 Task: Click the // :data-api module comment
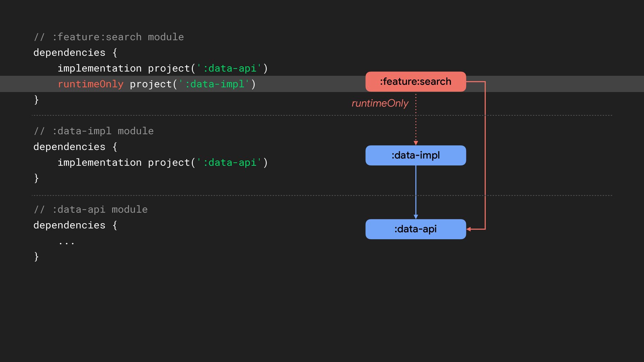(91, 209)
